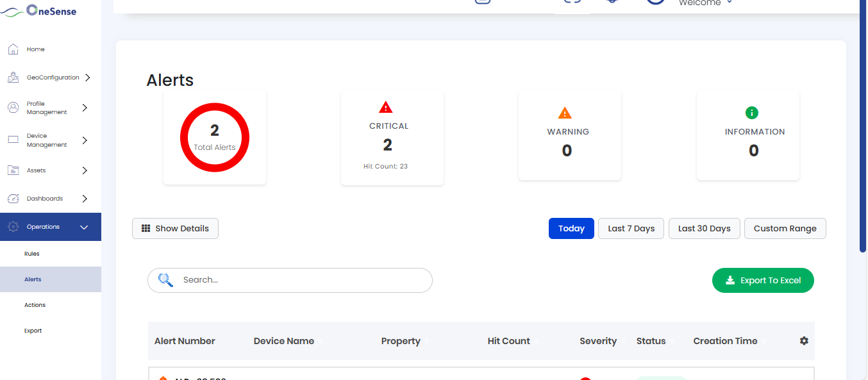The width and height of the screenshot is (868, 380).
Task: Click the Assets icon in sidebar
Action: (x=13, y=170)
